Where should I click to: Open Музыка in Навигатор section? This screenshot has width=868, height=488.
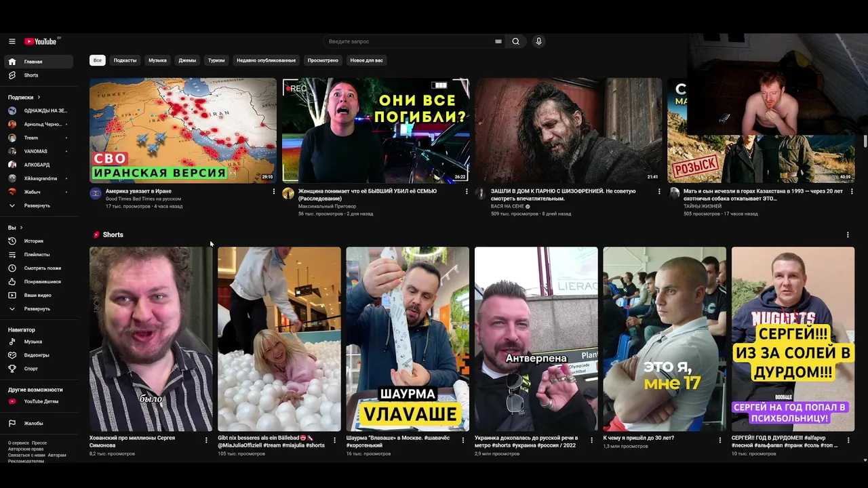[39, 342]
